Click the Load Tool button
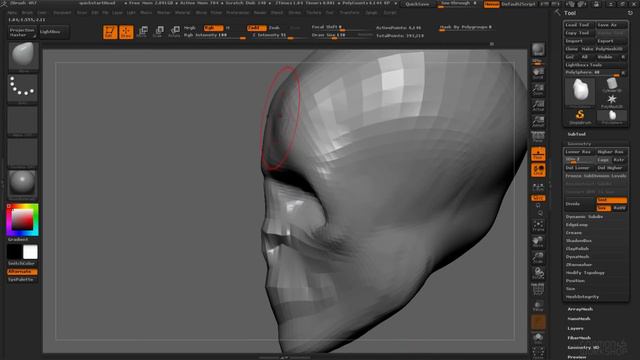 coord(579,25)
